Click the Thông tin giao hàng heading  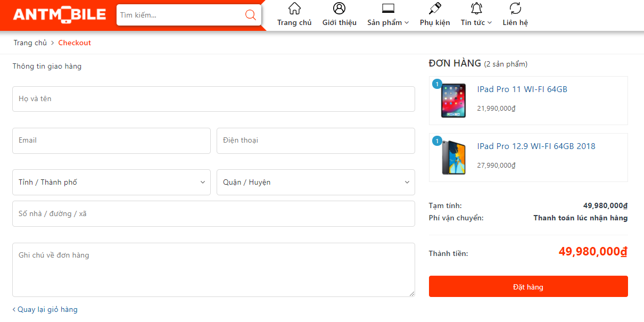(x=47, y=67)
